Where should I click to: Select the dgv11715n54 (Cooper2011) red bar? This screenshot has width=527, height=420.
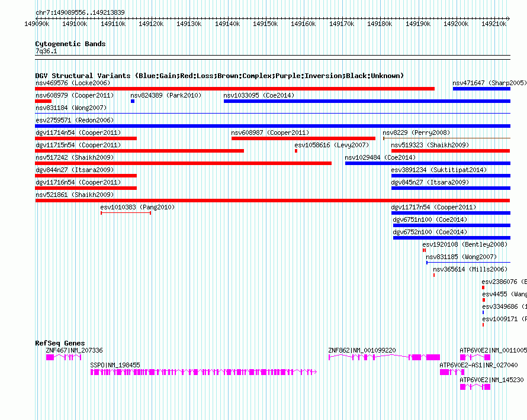coord(140,151)
